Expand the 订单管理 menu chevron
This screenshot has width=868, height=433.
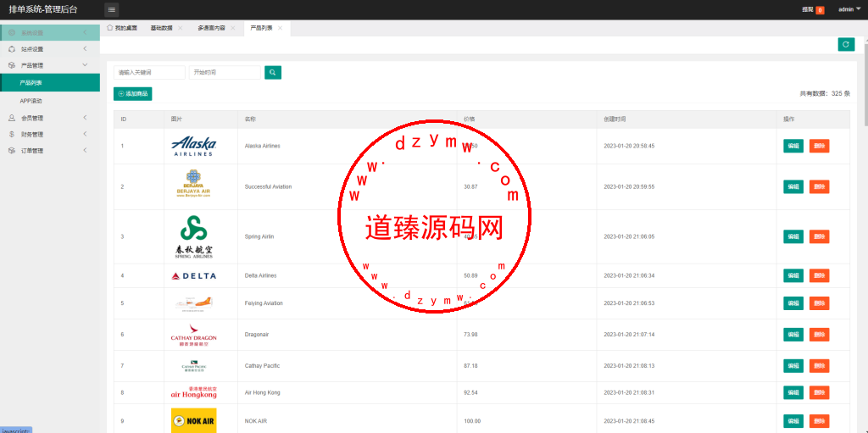coord(85,151)
